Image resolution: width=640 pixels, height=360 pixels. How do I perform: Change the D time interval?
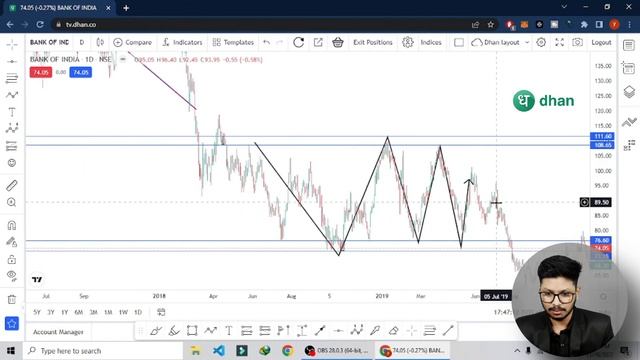pyautogui.click(x=82, y=42)
